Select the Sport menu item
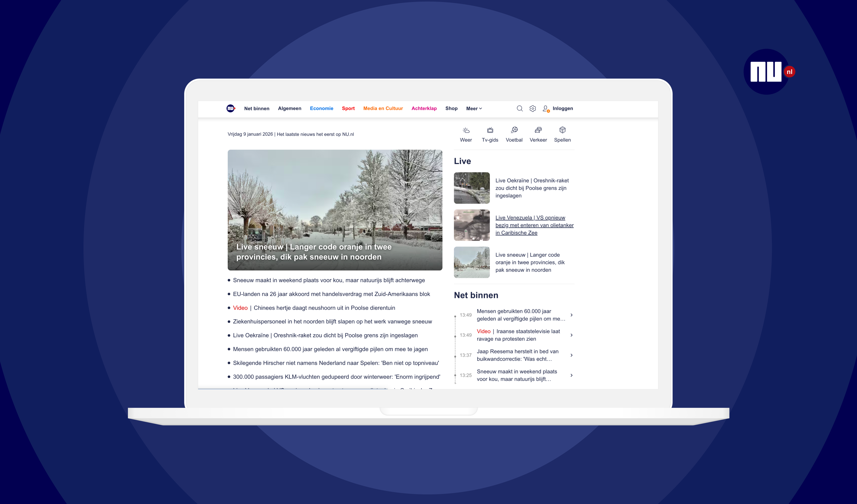 348,108
